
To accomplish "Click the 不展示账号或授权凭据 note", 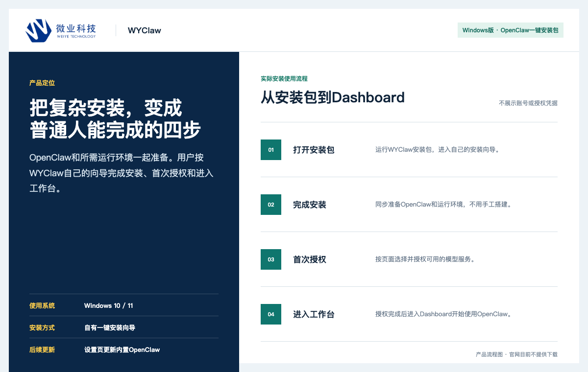I will (528, 103).
